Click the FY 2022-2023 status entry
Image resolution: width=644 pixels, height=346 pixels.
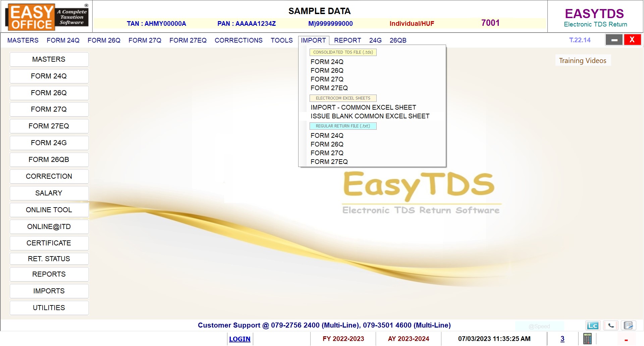click(x=343, y=339)
